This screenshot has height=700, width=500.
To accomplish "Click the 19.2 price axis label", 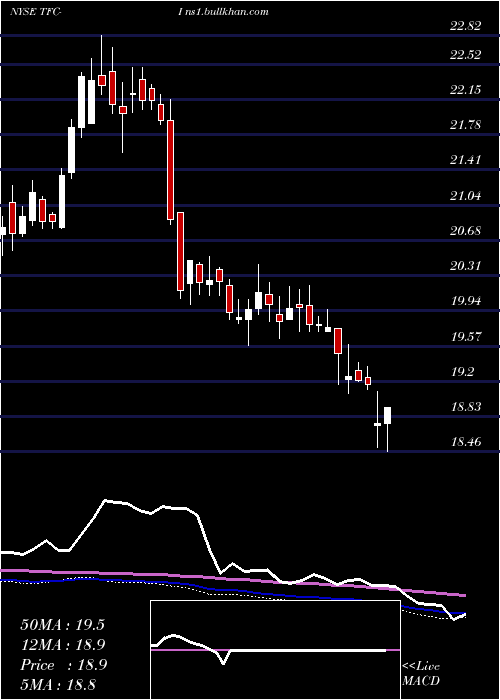I will pyautogui.click(x=462, y=371).
